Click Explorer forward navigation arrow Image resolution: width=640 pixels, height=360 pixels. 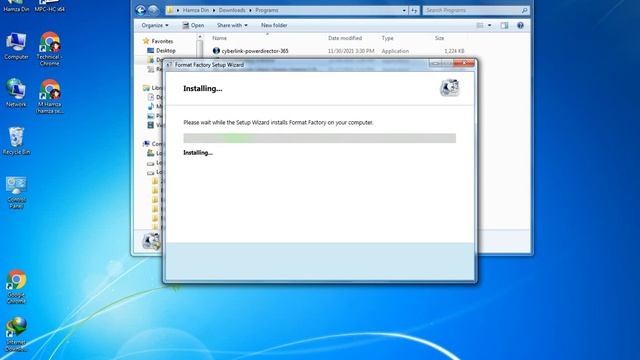click(x=153, y=10)
